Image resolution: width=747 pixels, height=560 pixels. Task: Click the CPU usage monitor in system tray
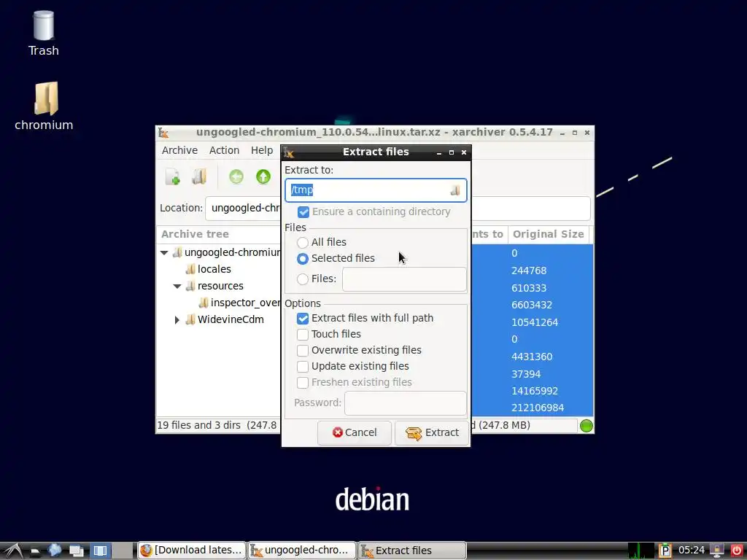click(640, 551)
